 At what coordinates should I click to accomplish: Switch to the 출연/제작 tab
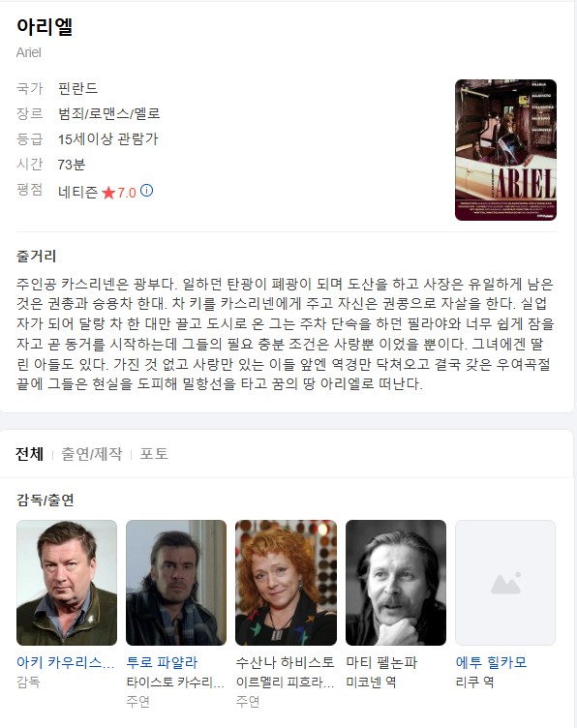tap(92, 454)
